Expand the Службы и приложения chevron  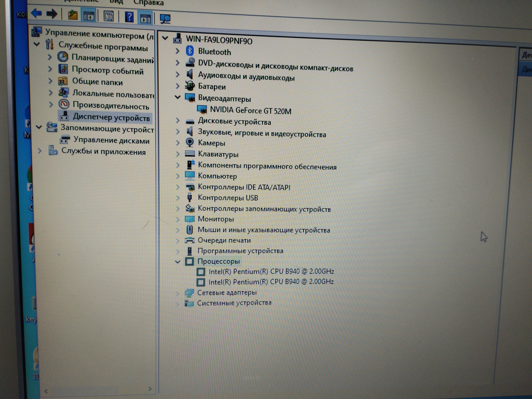40,151
